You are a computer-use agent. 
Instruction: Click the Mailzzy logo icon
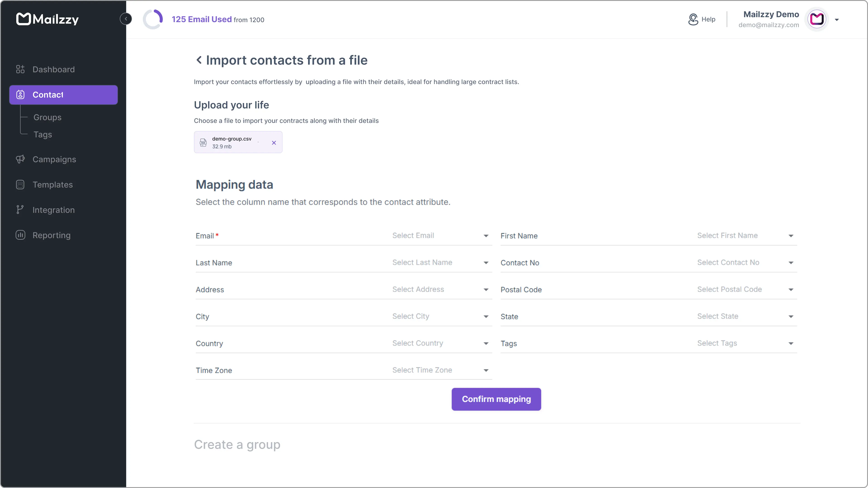[24, 19]
